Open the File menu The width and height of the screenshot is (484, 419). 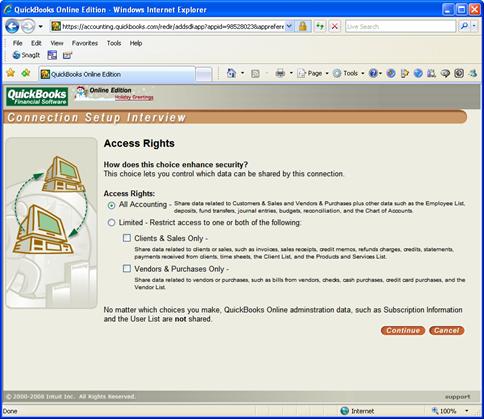17,43
